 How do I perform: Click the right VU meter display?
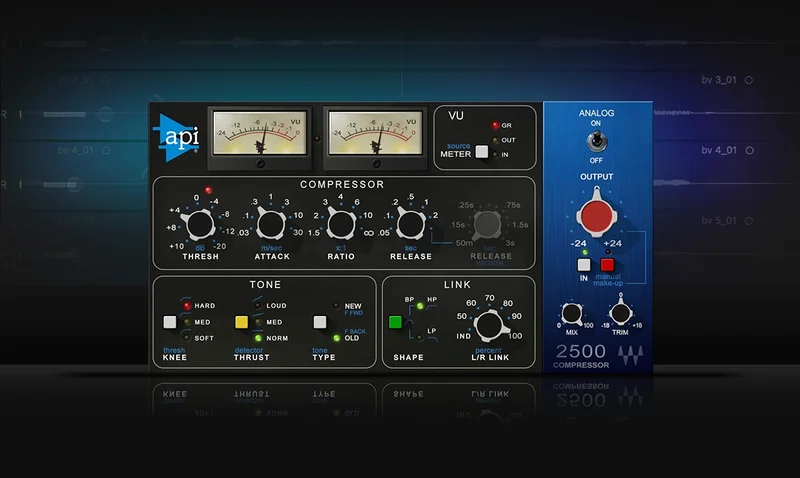tap(376, 134)
